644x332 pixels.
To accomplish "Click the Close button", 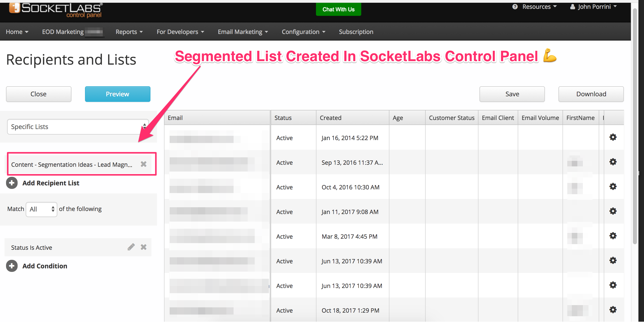I will 38,94.
